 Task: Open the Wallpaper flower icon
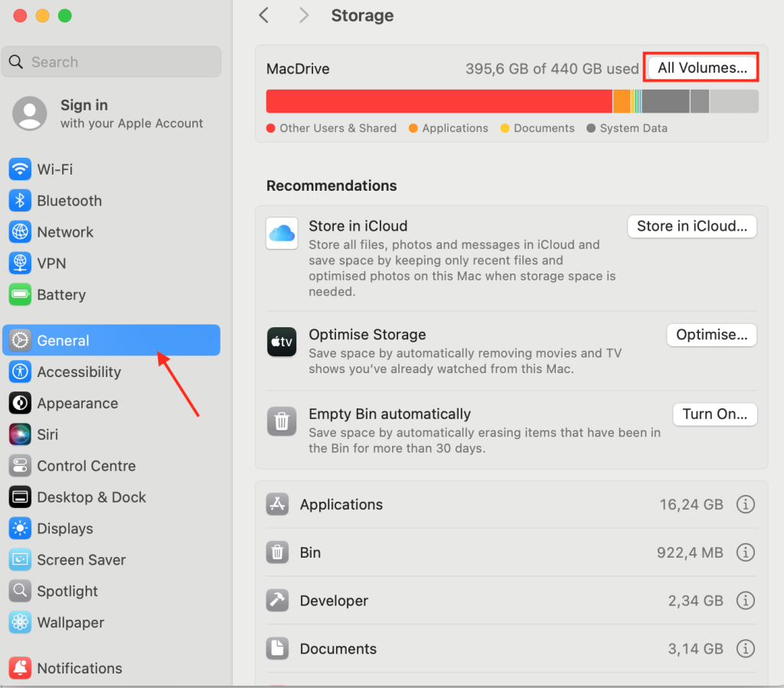coord(20,622)
